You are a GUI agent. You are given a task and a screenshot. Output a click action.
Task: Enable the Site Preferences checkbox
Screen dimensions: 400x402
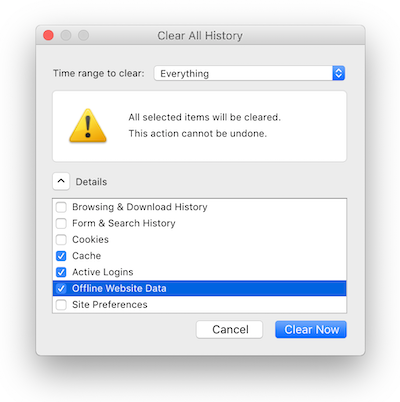61,305
